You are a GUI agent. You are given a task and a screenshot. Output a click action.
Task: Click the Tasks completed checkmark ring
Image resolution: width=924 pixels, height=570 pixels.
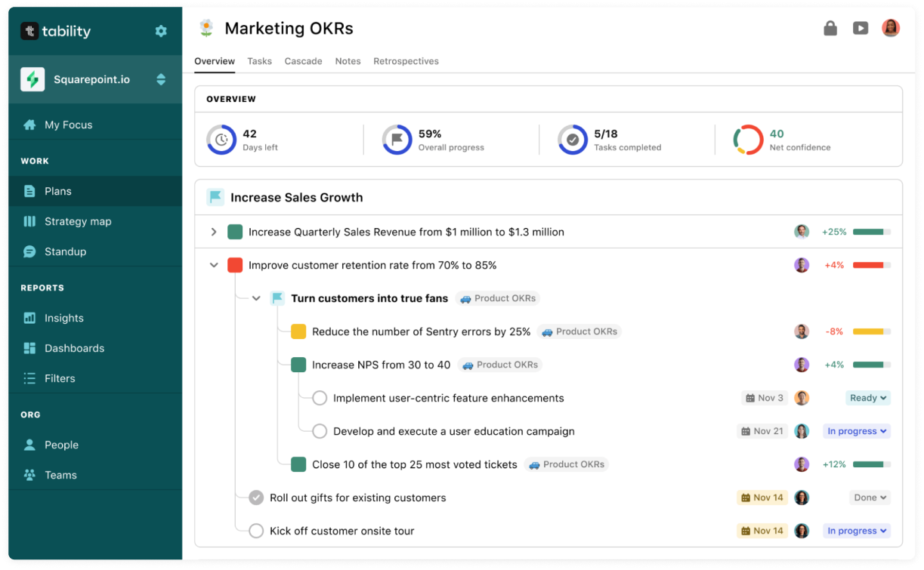click(x=573, y=140)
